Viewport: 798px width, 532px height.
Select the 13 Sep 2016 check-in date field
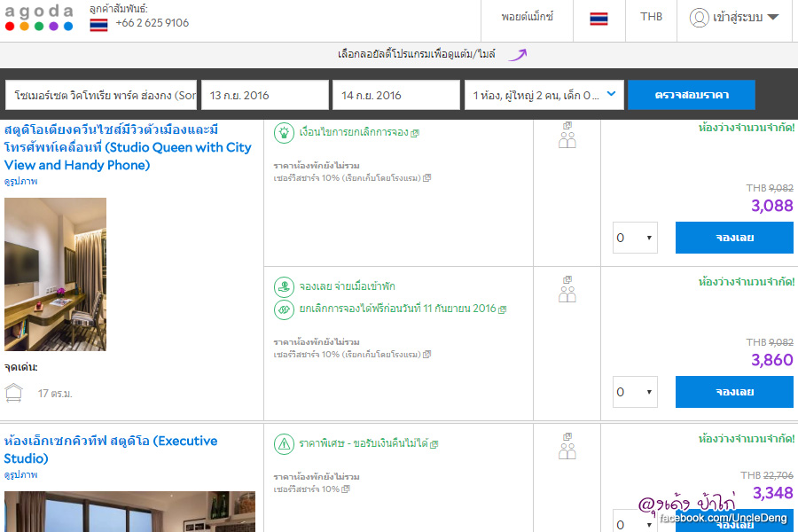pos(263,95)
